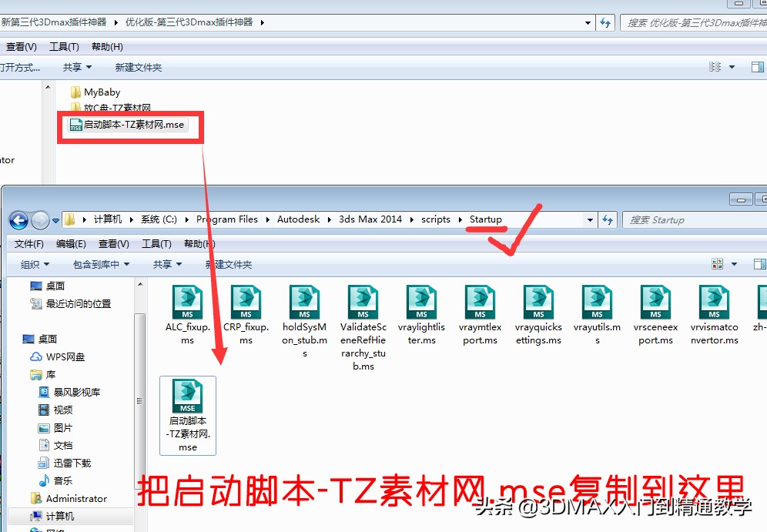Select vrayquicksettings.ms file icon
The height and width of the screenshot is (532, 767).
click(538, 302)
